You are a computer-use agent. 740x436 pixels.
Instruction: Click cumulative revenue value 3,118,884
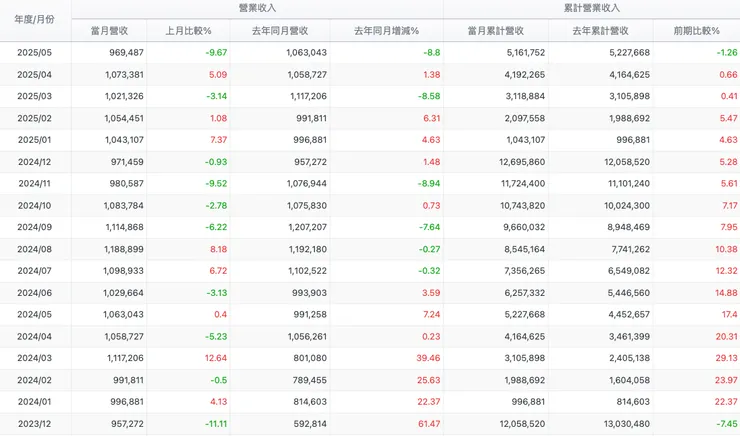(x=525, y=96)
